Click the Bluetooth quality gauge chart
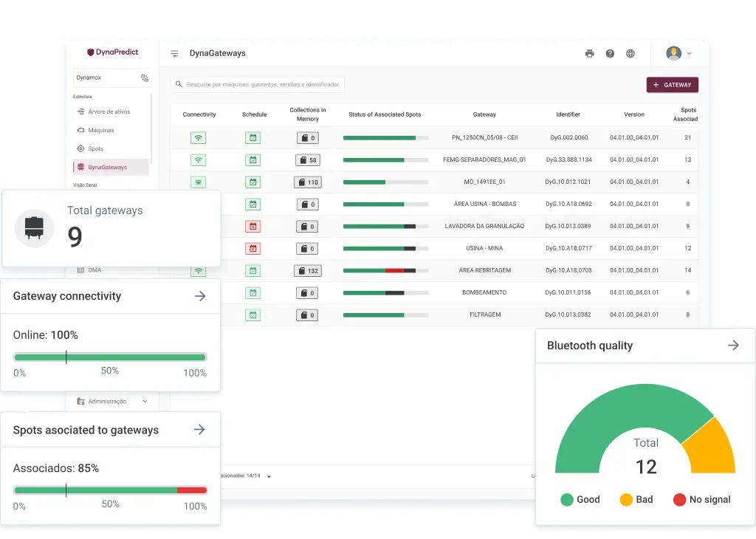Viewport: 756px width, 539px height. tap(645, 428)
